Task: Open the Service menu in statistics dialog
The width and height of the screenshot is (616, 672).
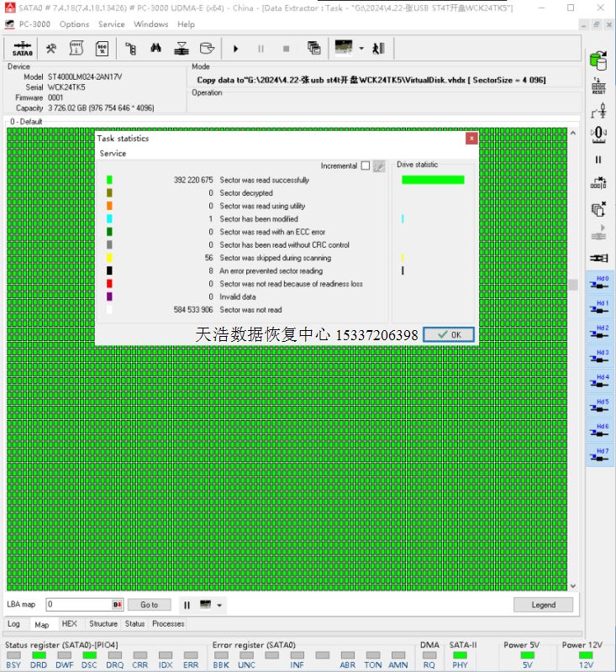Action: (113, 154)
